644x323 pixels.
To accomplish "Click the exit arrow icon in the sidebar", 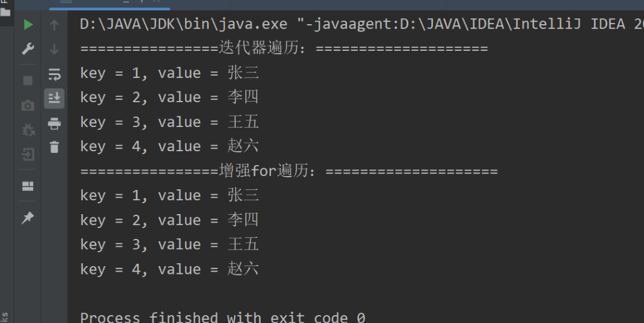I will point(28,155).
